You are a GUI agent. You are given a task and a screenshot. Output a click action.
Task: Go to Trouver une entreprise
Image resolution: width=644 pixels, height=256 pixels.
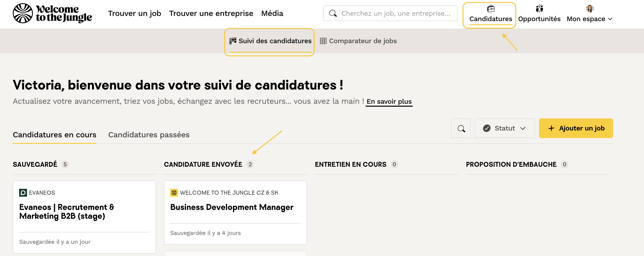(x=211, y=13)
